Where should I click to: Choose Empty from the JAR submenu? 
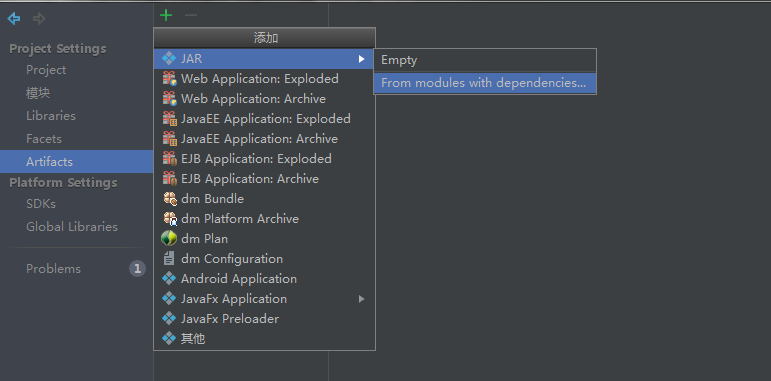pos(485,60)
